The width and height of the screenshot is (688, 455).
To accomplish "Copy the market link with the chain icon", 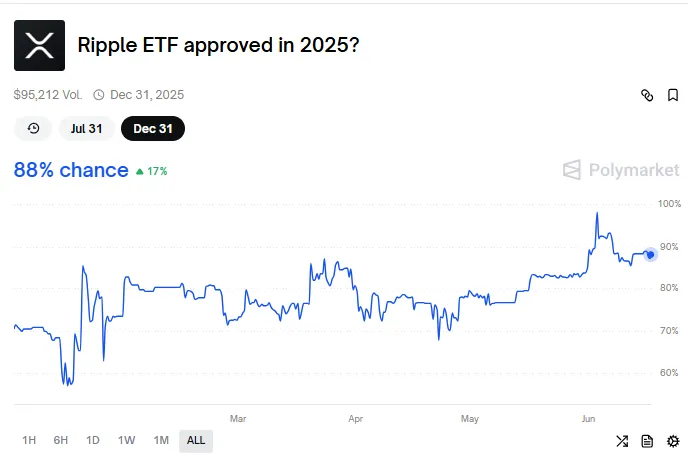I will coord(646,95).
